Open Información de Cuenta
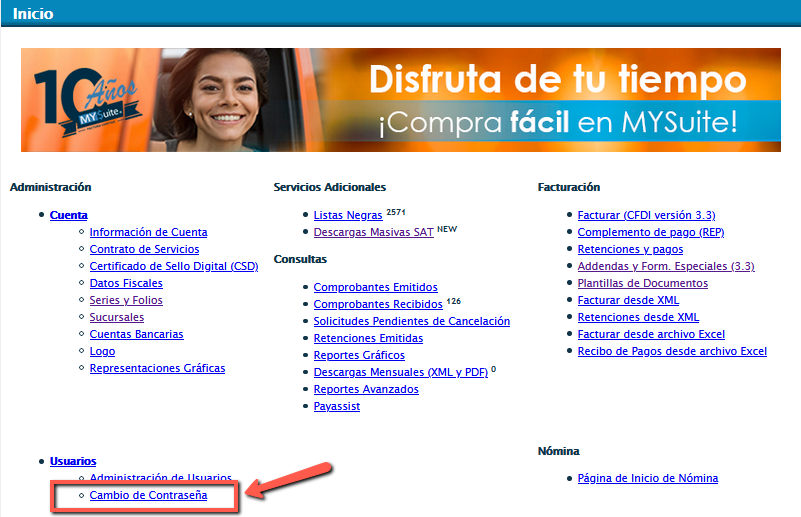Screen dimensions: 801x517 click(148, 232)
